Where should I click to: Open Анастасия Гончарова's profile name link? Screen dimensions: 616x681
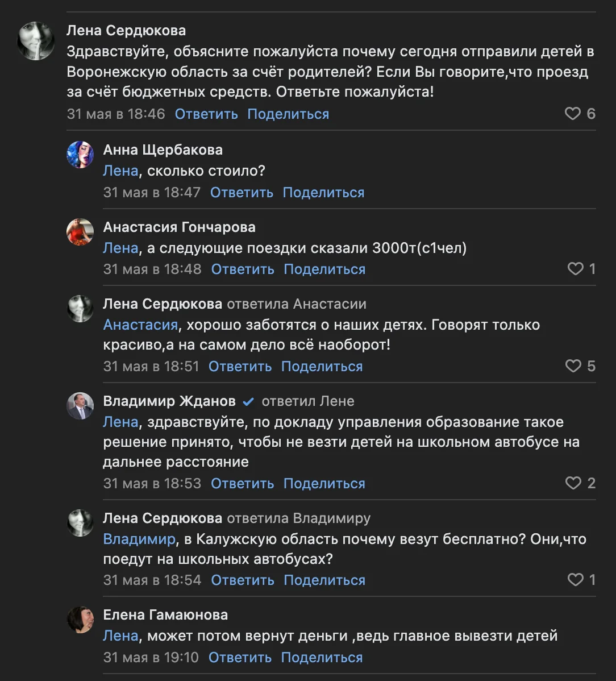tap(179, 227)
